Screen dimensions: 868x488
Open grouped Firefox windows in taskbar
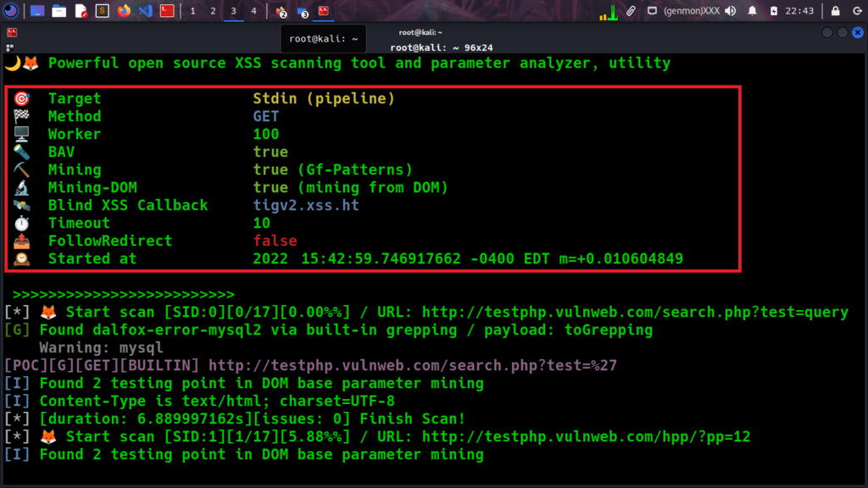(x=281, y=11)
